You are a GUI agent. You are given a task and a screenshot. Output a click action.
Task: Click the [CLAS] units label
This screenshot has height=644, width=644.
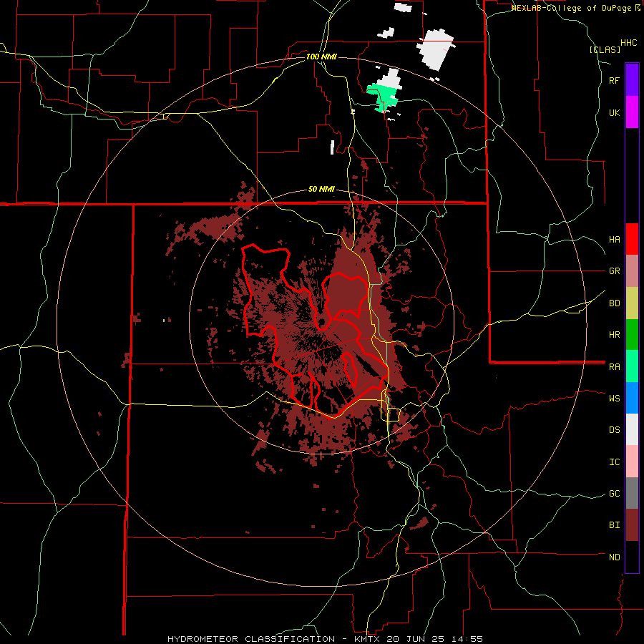605,49
